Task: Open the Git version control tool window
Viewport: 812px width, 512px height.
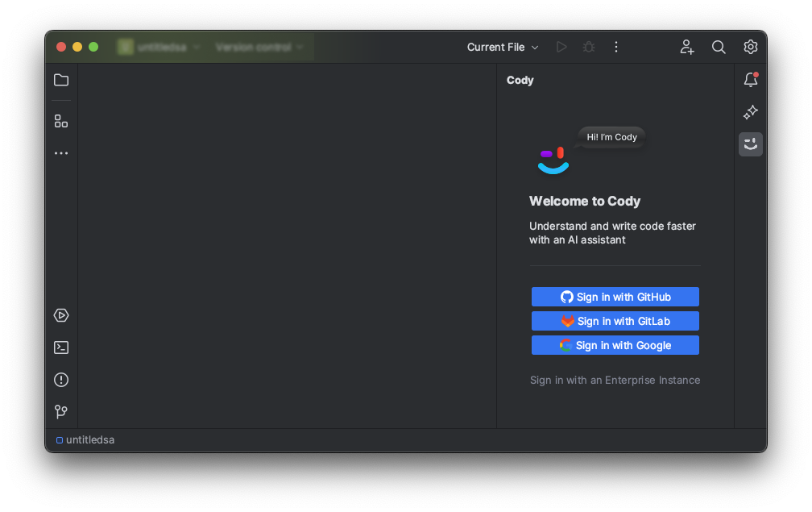Action: pos(60,411)
